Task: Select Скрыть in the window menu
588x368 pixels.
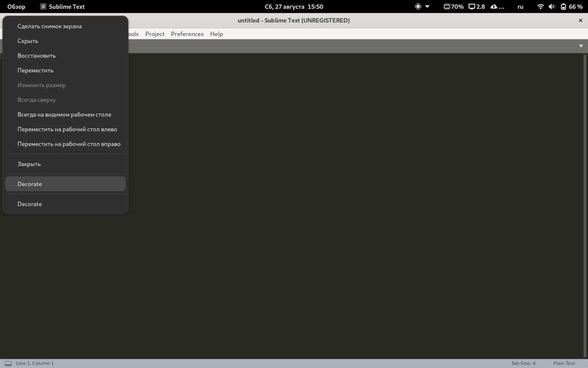Action: pyautogui.click(x=65, y=41)
